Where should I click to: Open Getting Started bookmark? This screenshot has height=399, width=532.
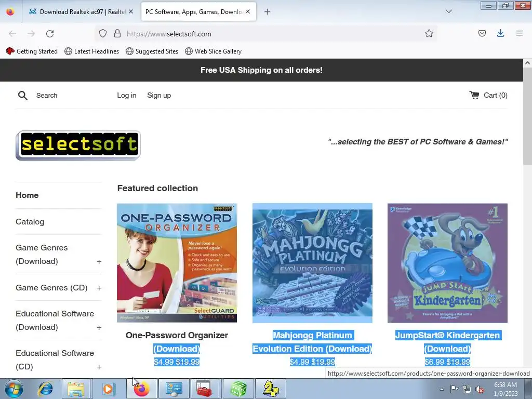(x=32, y=51)
